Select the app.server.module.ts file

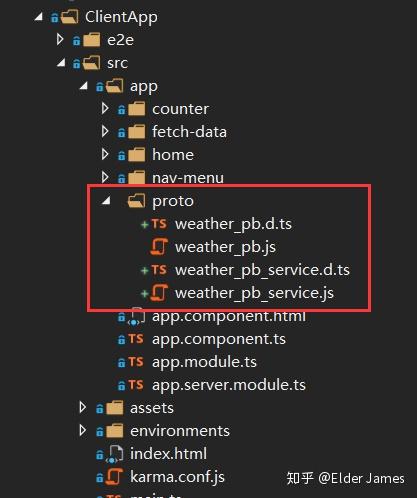tap(229, 385)
